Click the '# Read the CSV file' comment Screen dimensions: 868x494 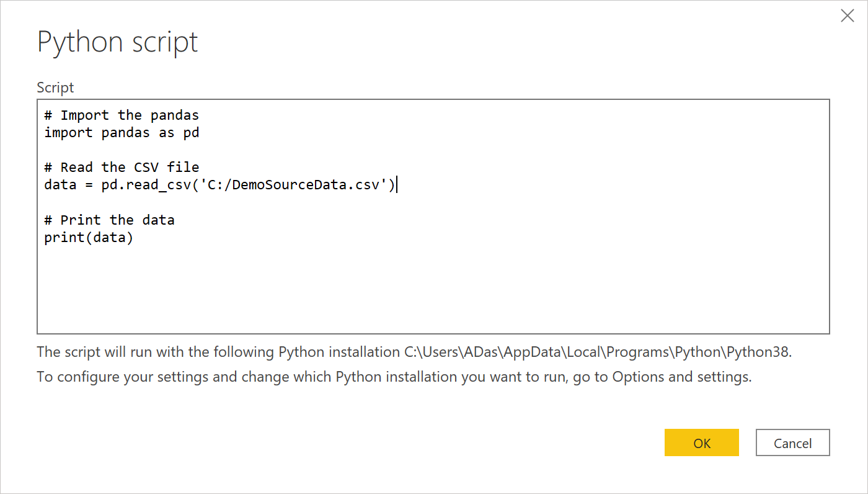click(x=122, y=168)
